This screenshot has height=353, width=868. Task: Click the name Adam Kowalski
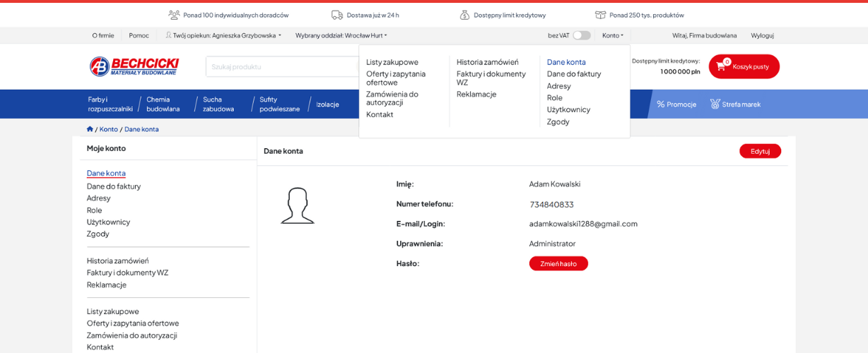pyautogui.click(x=555, y=184)
